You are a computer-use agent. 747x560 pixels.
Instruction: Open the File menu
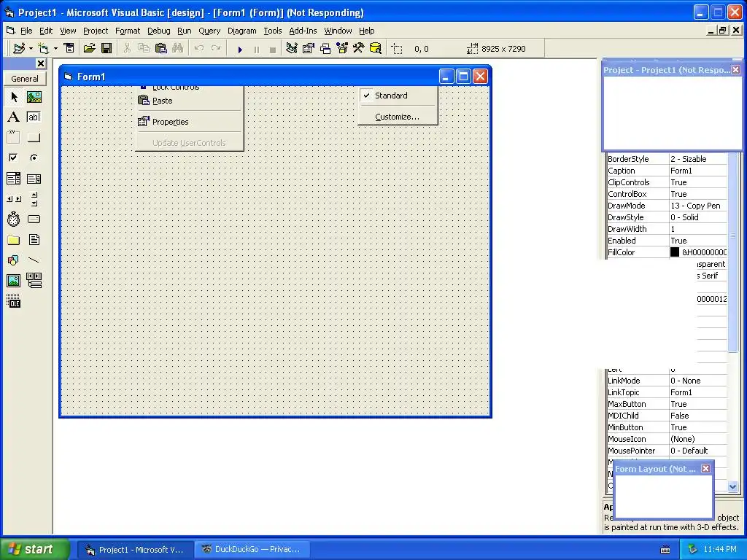click(26, 31)
